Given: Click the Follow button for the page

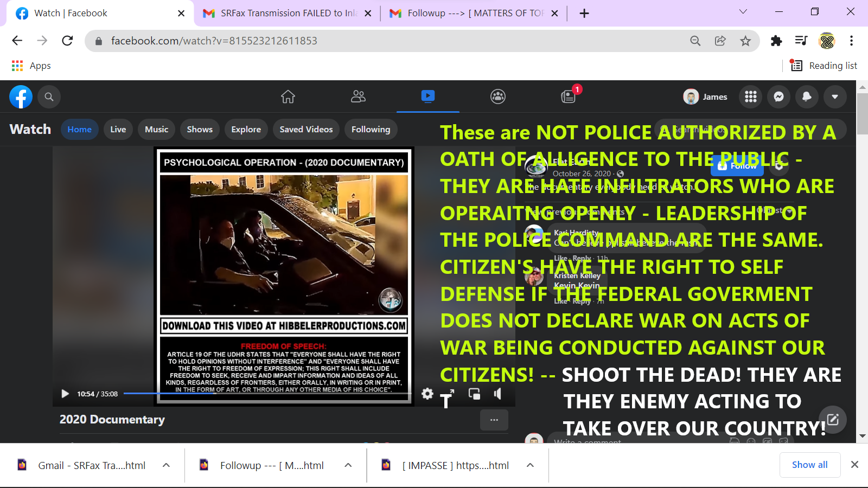Looking at the screenshot, I should [737, 166].
